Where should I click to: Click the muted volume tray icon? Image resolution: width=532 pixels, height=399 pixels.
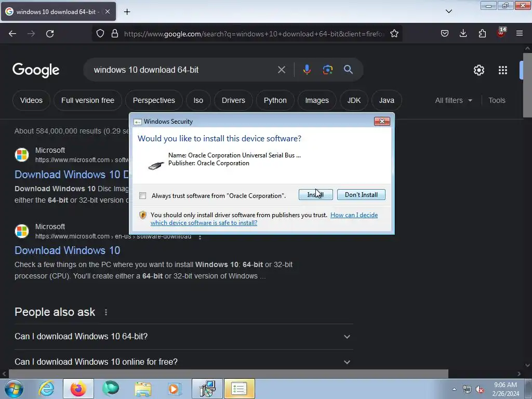480,390
